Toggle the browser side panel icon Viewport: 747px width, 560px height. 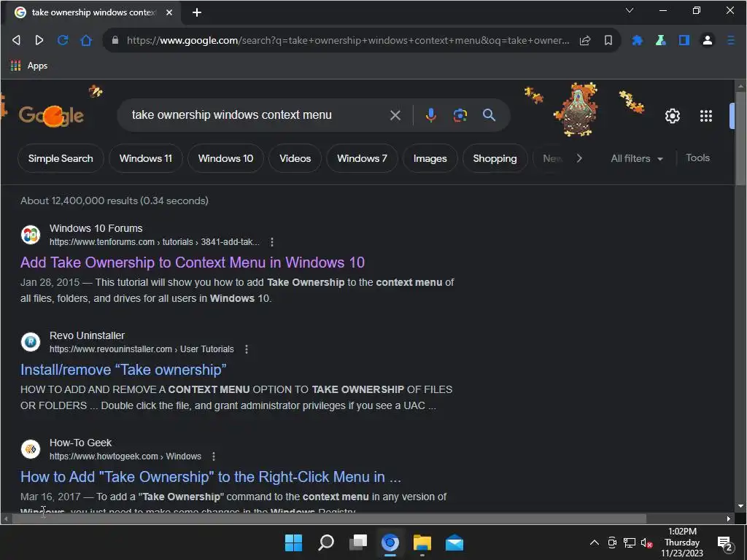[684, 41]
